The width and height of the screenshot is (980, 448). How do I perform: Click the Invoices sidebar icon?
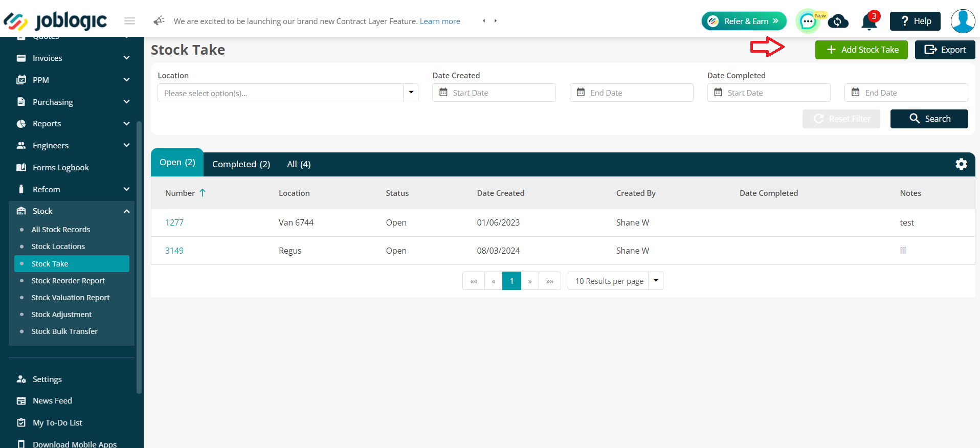(x=21, y=58)
